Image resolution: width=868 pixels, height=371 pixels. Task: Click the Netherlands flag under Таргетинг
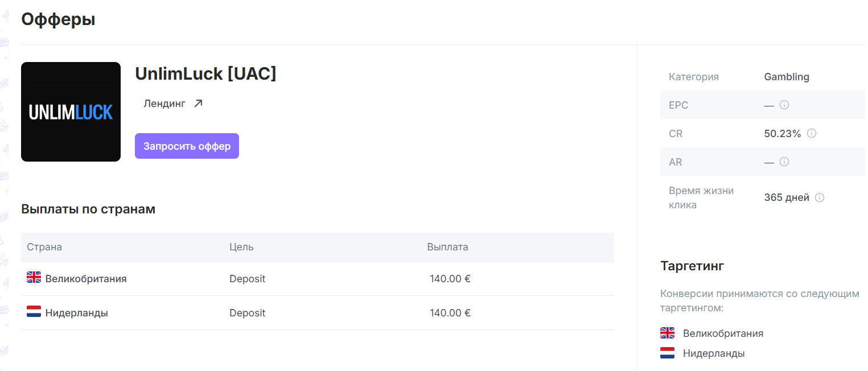point(667,353)
